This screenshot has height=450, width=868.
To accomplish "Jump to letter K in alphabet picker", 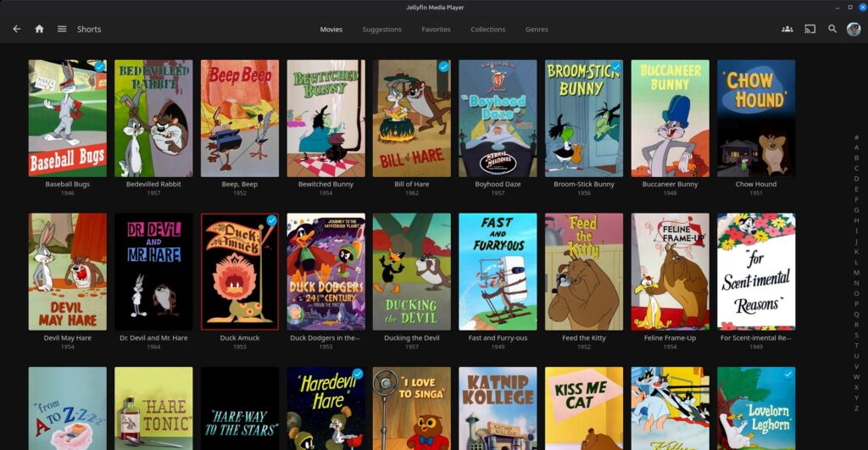I will 856,252.
